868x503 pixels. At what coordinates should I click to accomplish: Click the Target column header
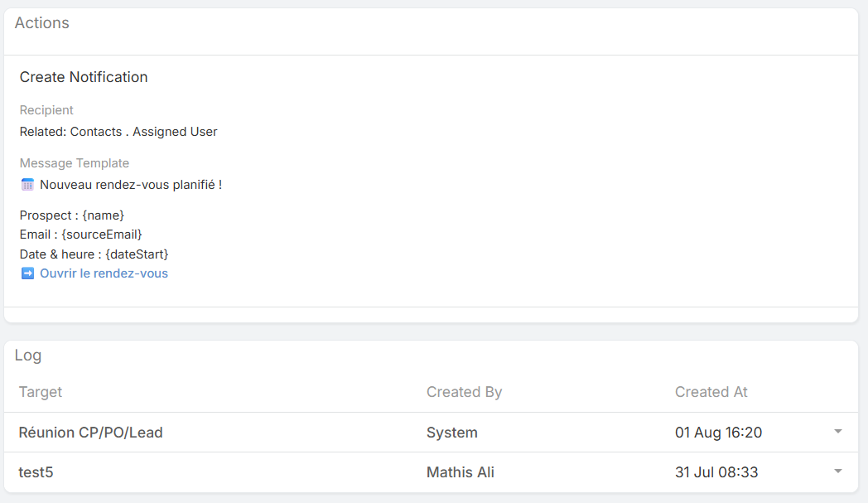pos(41,392)
